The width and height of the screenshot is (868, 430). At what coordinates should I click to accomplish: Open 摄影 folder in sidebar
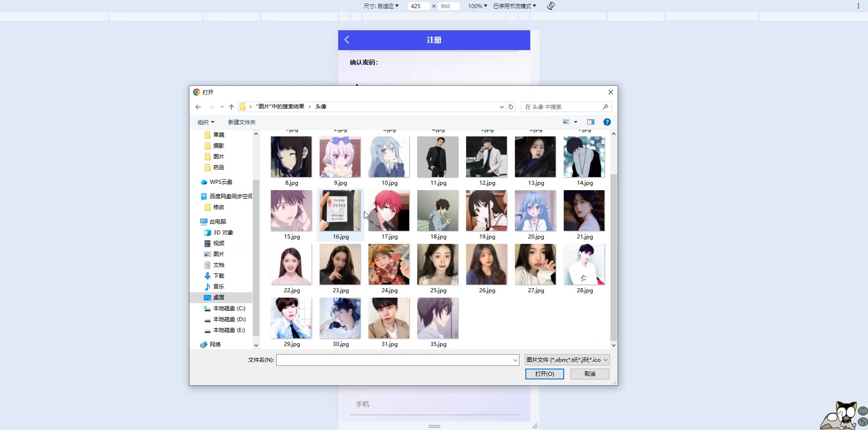click(214, 146)
